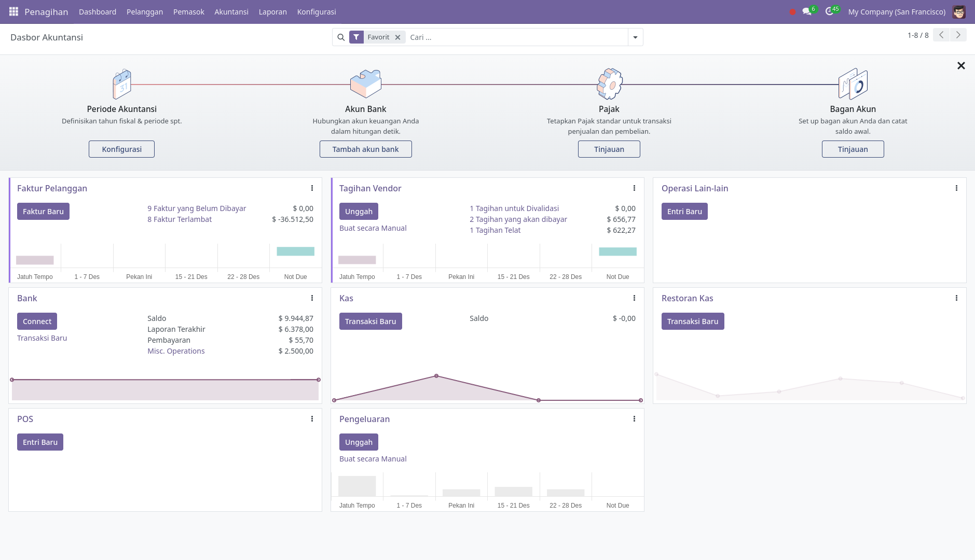Click the user avatar in top bar
The height and width of the screenshot is (560, 975).
point(959,11)
